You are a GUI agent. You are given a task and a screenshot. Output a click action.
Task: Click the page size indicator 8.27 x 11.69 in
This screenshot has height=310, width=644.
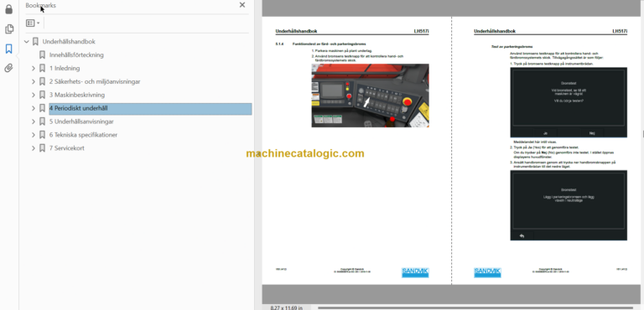point(287,307)
